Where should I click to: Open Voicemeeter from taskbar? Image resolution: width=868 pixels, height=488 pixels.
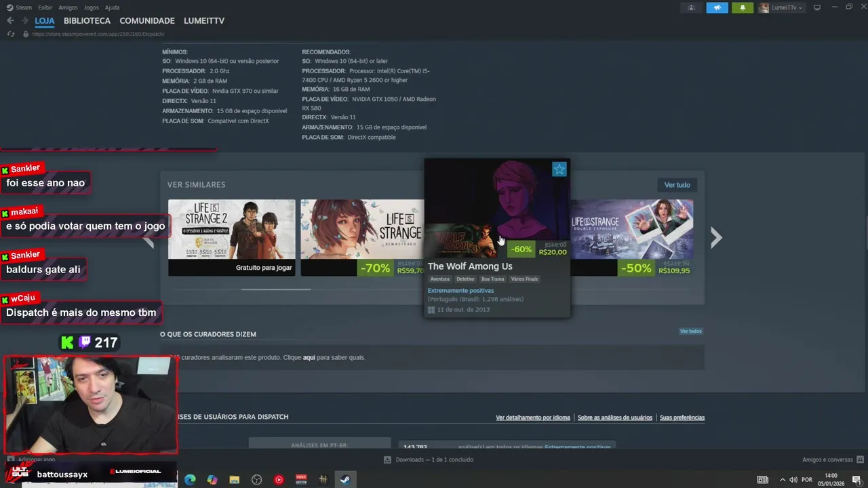301,480
